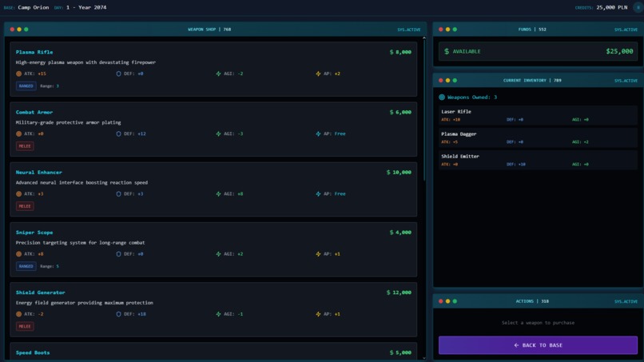Screen dimensions: 644x362
Task: Select the Speed Boots item title
Action: click(x=33, y=352)
